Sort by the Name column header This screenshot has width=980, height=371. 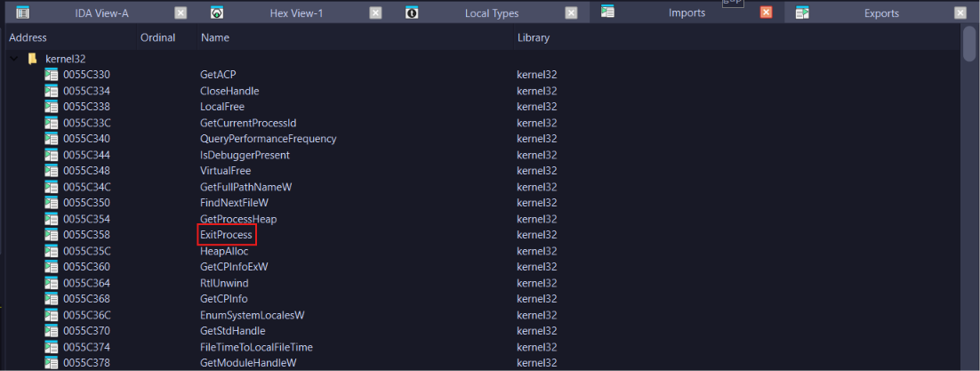point(215,37)
